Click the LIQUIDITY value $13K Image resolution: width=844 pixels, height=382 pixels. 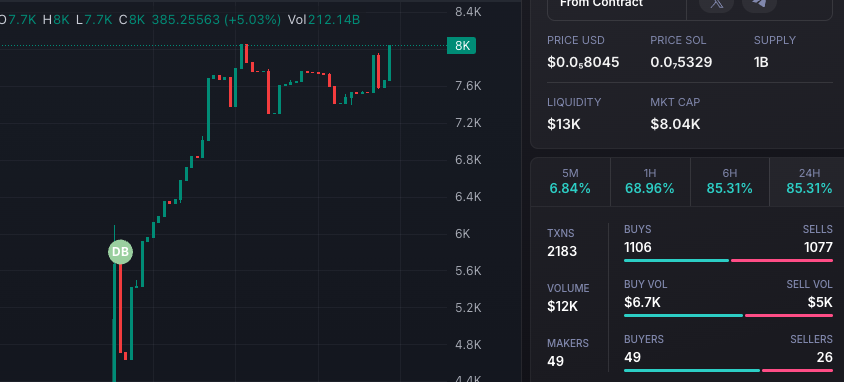pyautogui.click(x=564, y=124)
